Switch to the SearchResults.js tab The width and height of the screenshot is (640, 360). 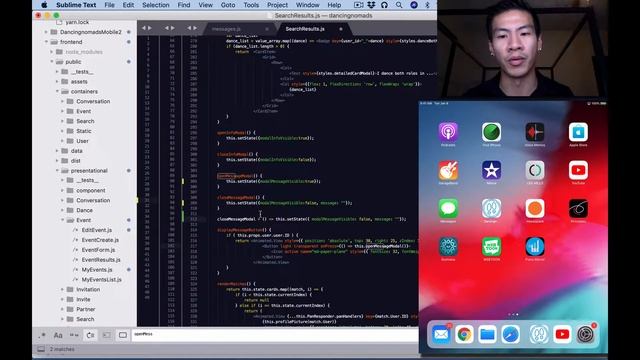pos(305,29)
